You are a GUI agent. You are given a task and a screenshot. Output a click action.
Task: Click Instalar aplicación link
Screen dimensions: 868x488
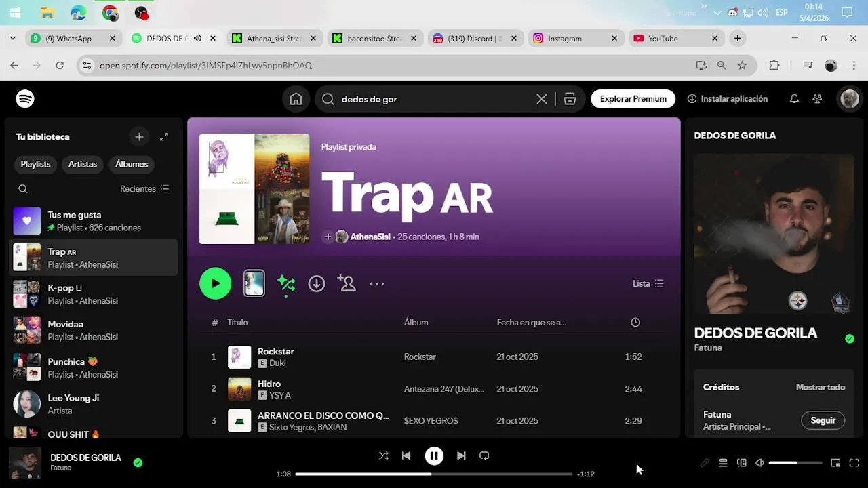pyautogui.click(x=728, y=99)
